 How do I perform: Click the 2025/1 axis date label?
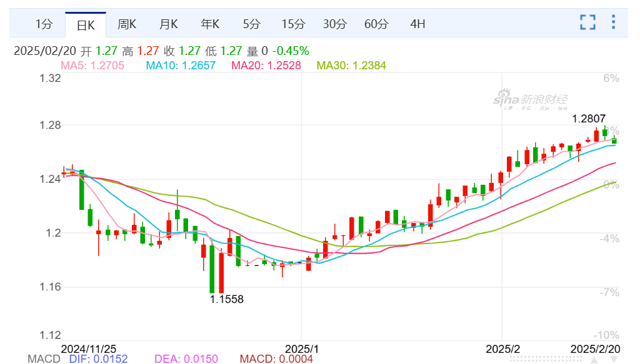302,349
